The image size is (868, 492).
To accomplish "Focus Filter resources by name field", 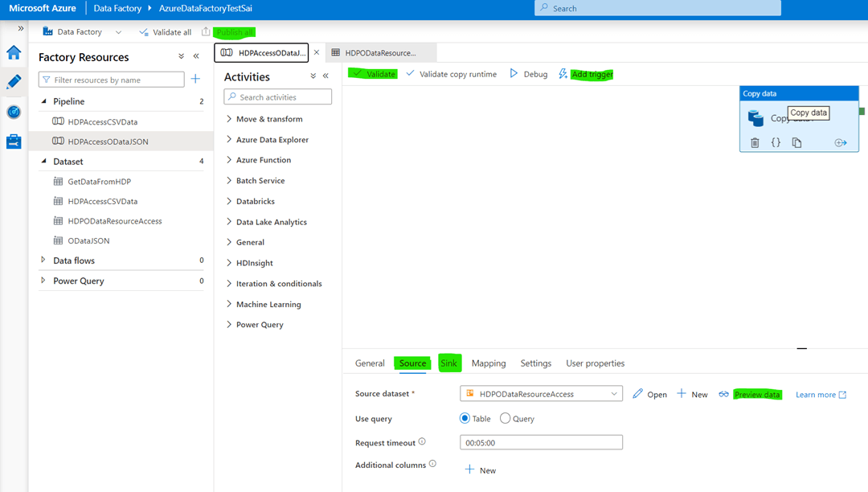I will (111, 80).
